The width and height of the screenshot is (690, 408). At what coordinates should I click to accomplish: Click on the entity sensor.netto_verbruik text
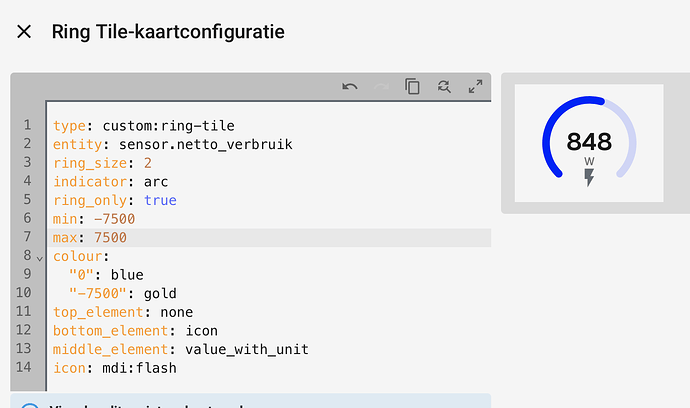click(172, 144)
